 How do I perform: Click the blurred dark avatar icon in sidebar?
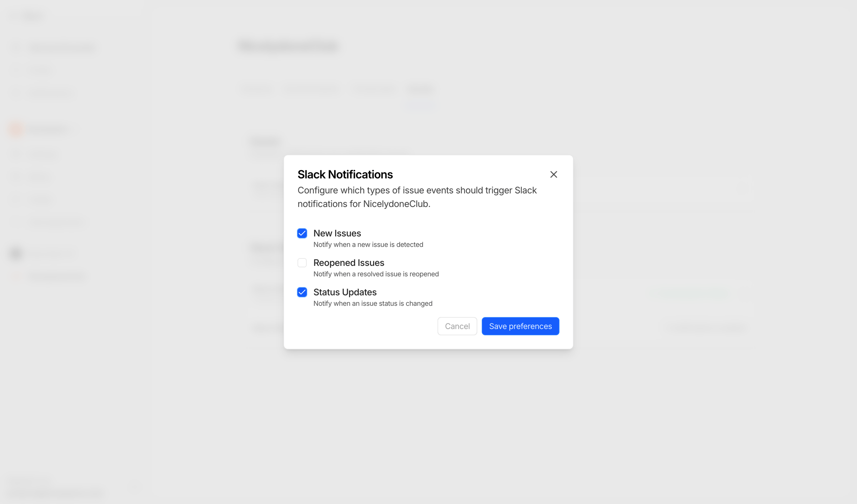point(16,253)
